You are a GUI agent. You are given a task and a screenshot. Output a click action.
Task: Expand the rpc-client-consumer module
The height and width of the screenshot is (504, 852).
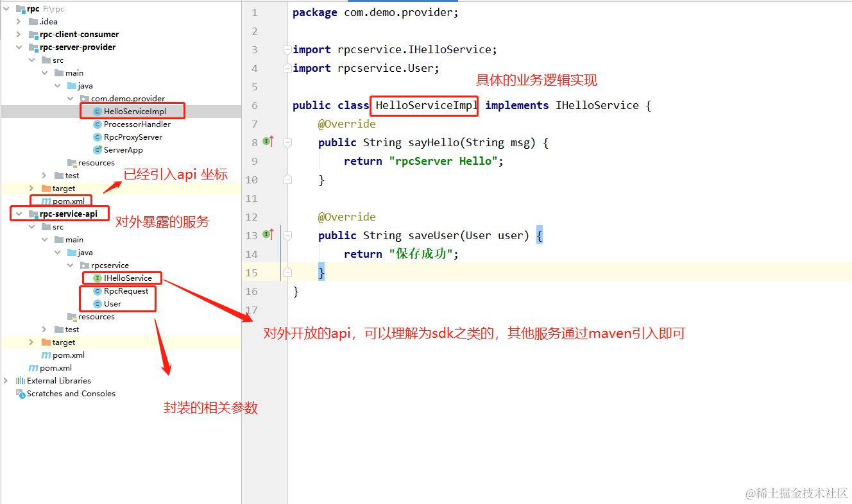19,35
